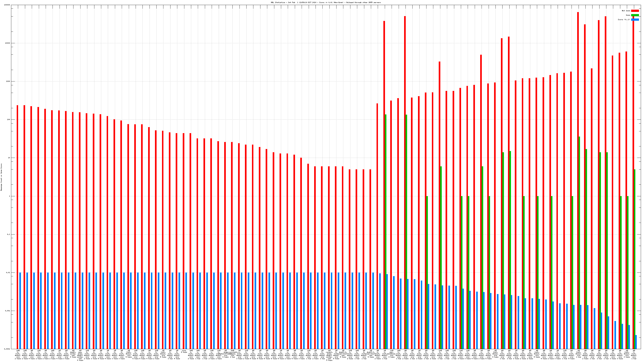This screenshot has height=362, width=644.
Task: Click the 0.0001 y-axis tick label
Action: click(7, 349)
